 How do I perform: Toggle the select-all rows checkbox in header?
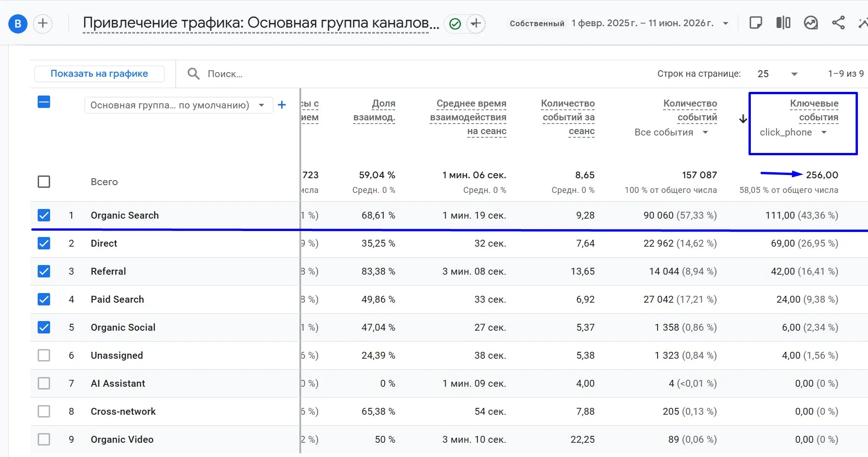(44, 102)
